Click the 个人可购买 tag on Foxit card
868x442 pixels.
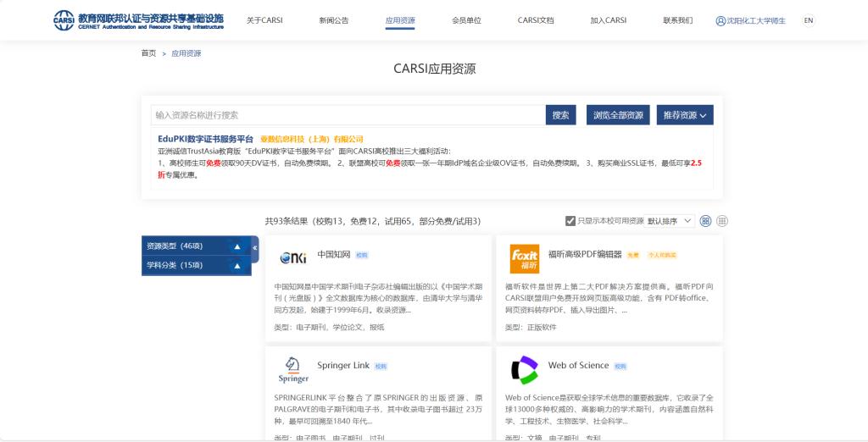(662, 255)
